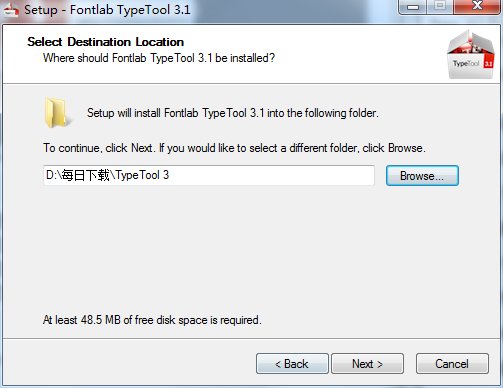Close the Setup window with the X
The image size is (503, 388).
click(x=477, y=7)
